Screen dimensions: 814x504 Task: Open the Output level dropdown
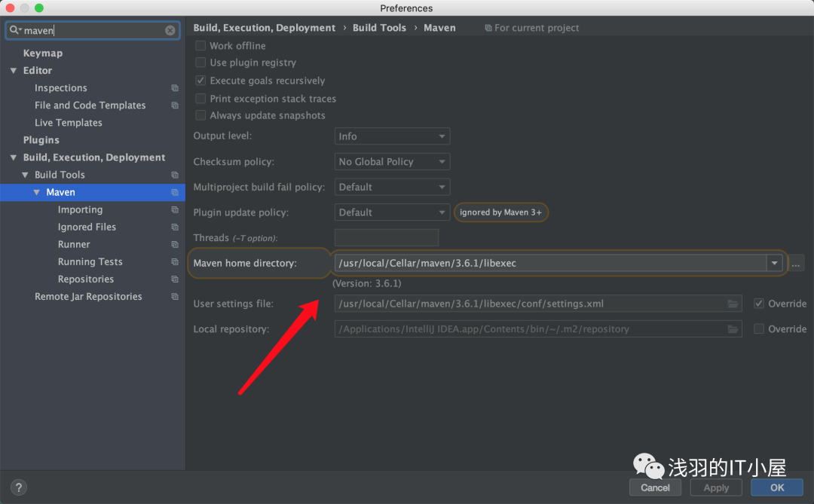click(x=392, y=136)
